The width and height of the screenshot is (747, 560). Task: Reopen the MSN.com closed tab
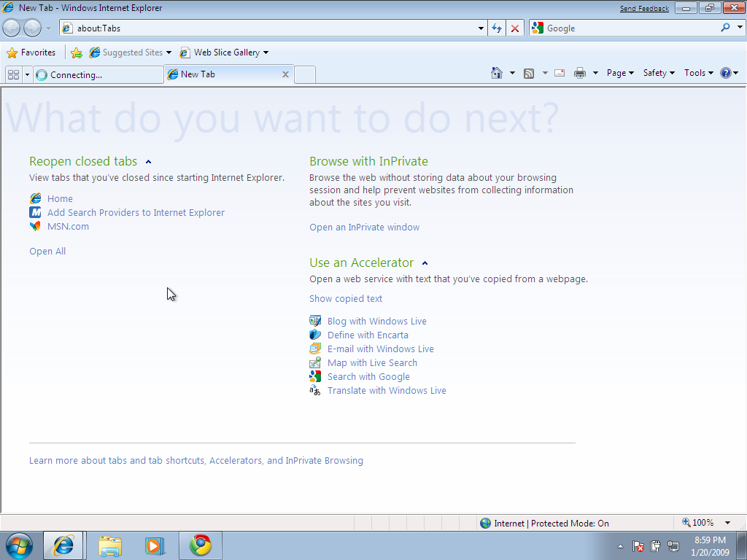coord(68,226)
